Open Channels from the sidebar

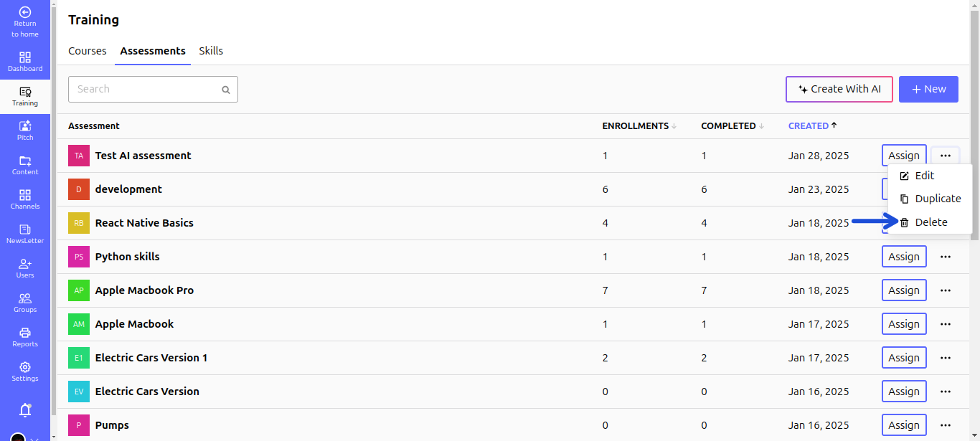(x=25, y=199)
